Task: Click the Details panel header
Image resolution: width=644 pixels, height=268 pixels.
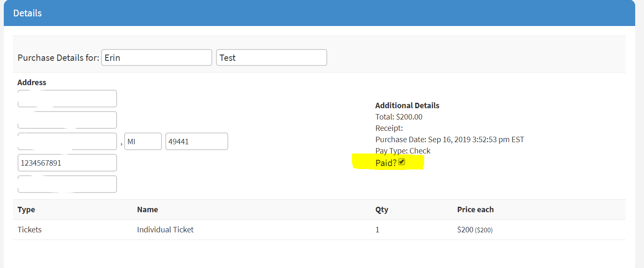Action: 27,13
